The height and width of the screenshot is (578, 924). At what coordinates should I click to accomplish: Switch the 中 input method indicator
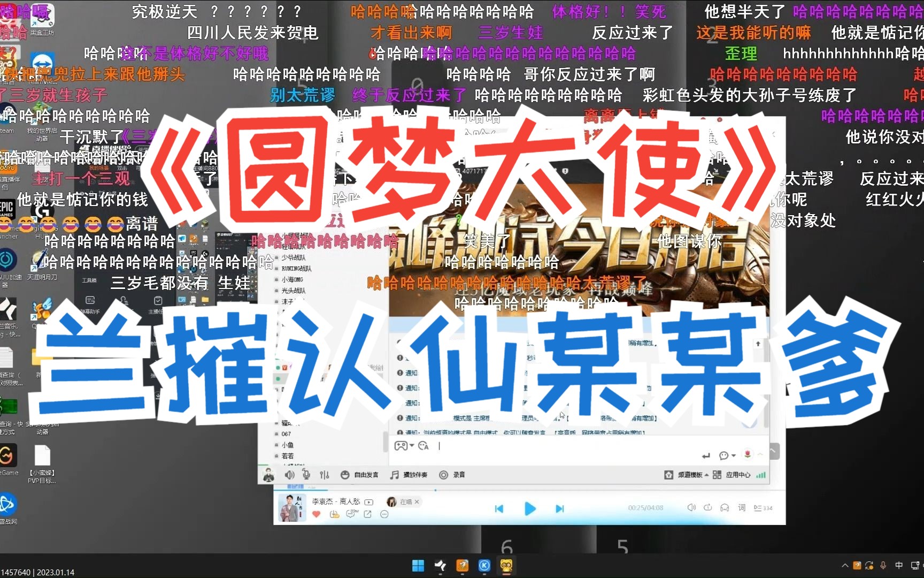click(899, 566)
